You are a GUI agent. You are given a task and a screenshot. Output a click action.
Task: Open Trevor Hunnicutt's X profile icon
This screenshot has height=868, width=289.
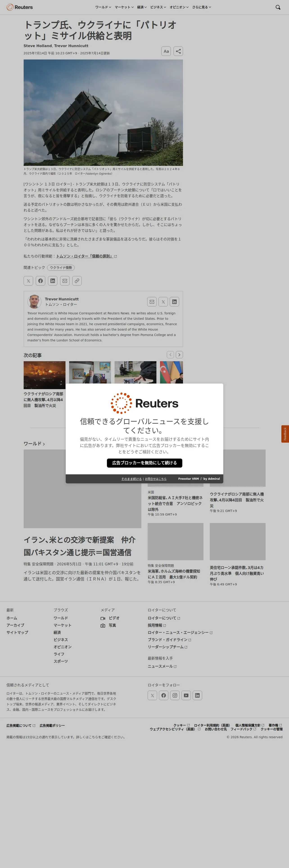click(x=163, y=302)
